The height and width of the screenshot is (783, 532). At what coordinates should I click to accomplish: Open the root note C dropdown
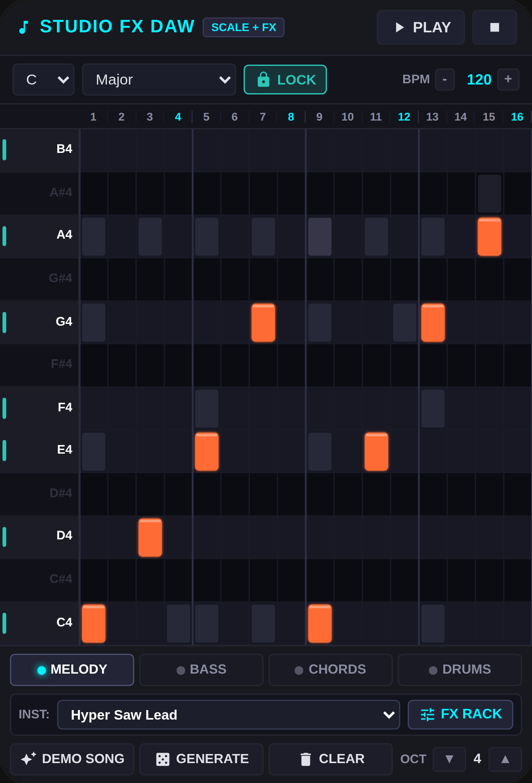click(44, 80)
